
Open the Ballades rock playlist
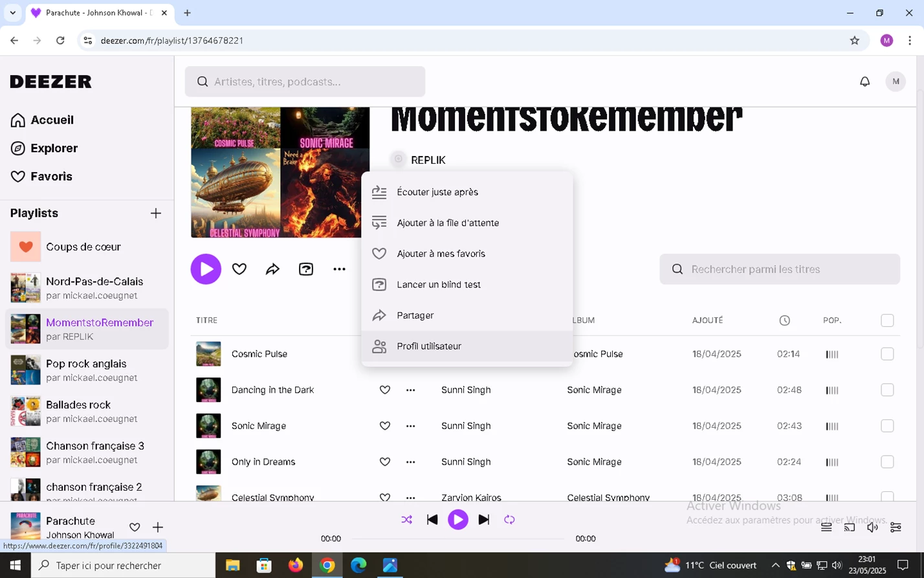click(87, 411)
